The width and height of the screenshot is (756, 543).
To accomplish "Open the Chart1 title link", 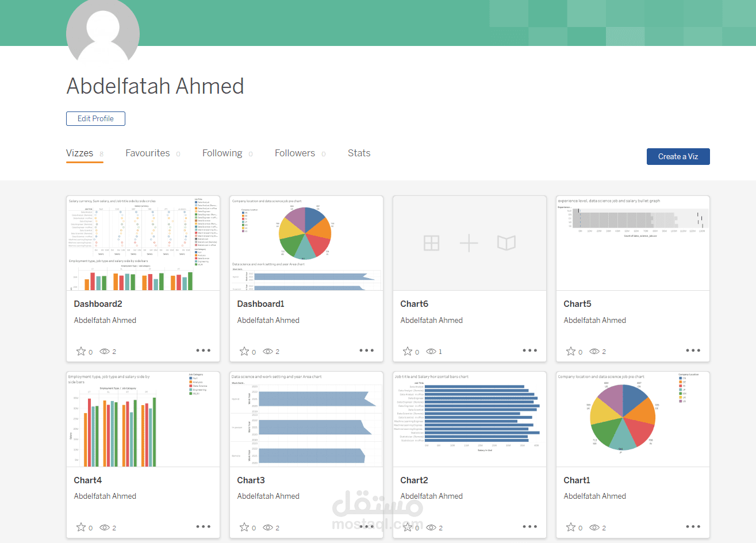I will coord(577,480).
